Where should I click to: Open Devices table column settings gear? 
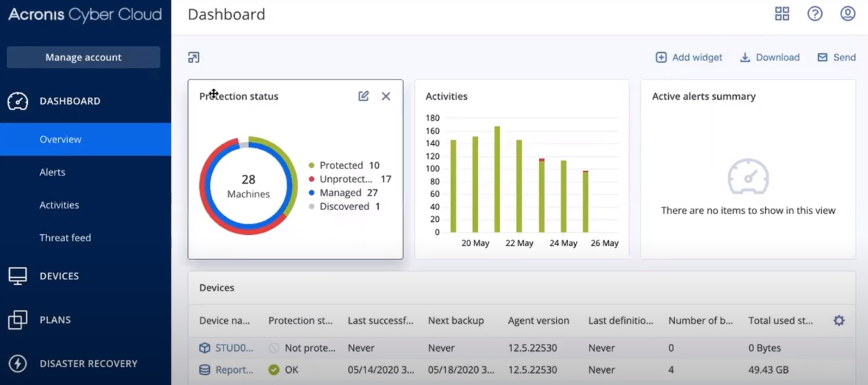[839, 320]
